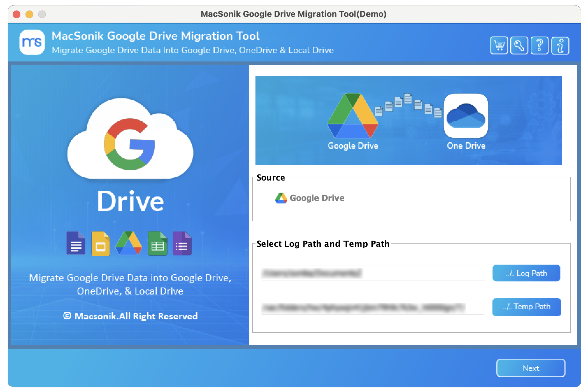This screenshot has width=588, height=391.
Task: Show the info about icon
Action: (x=560, y=46)
